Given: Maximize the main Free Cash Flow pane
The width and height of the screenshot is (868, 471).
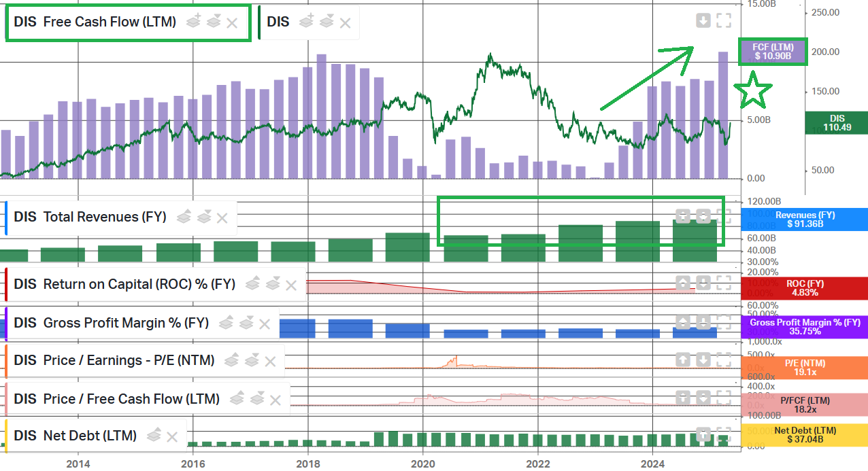Looking at the screenshot, I should coord(724,20).
